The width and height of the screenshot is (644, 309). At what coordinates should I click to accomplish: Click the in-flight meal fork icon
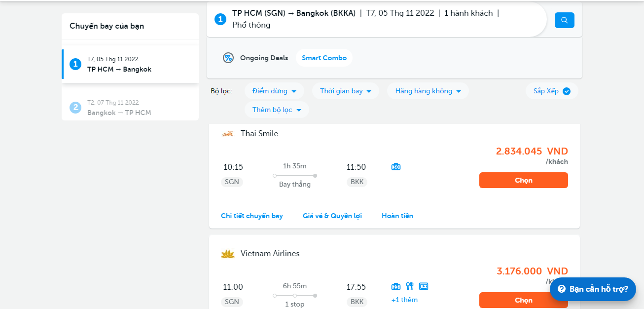click(x=409, y=286)
